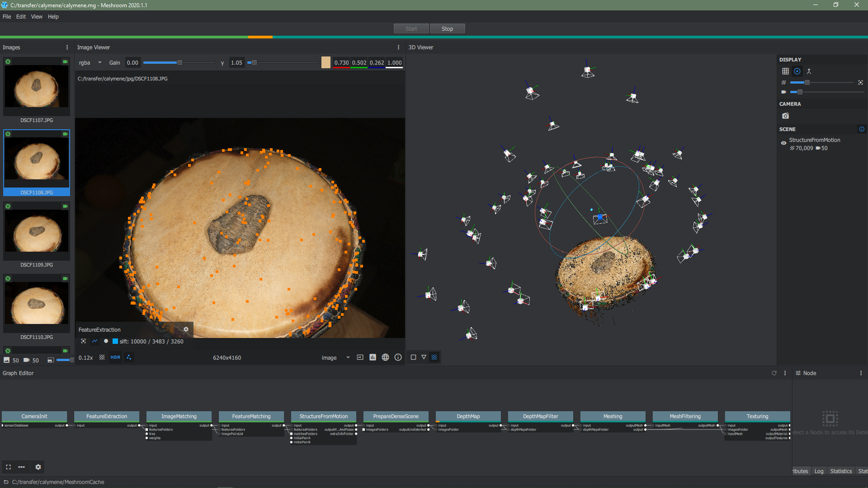Open the globe panorama viewer icon
The image size is (868, 488).
coord(385,357)
